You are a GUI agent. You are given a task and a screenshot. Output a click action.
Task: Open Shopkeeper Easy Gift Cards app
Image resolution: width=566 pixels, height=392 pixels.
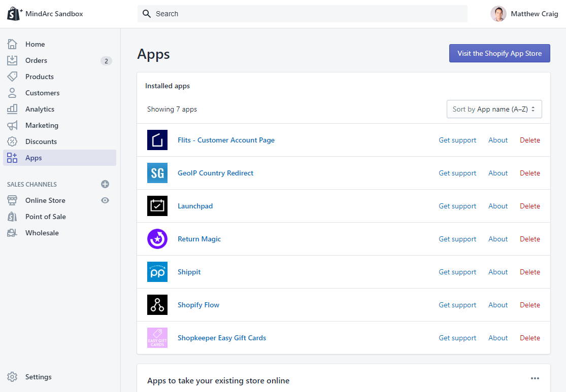point(222,338)
